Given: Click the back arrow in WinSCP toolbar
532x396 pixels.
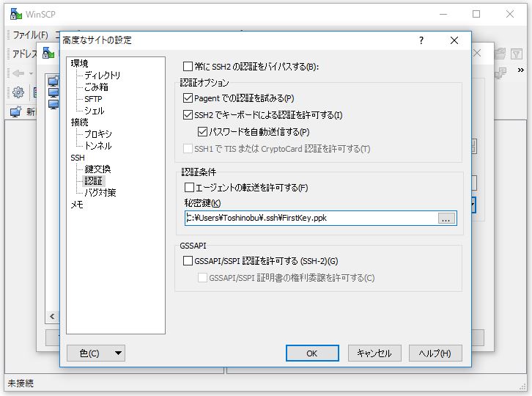Looking at the screenshot, I should point(18,73).
